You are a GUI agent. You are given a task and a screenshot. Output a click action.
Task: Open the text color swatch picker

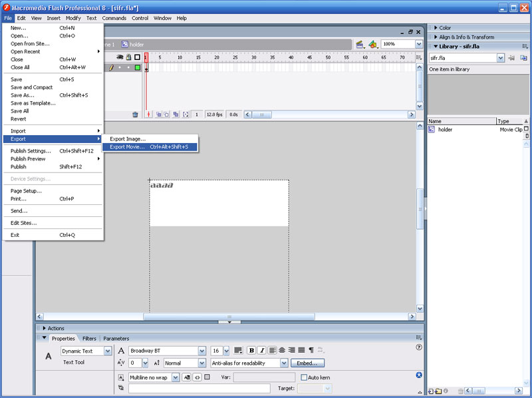point(238,351)
